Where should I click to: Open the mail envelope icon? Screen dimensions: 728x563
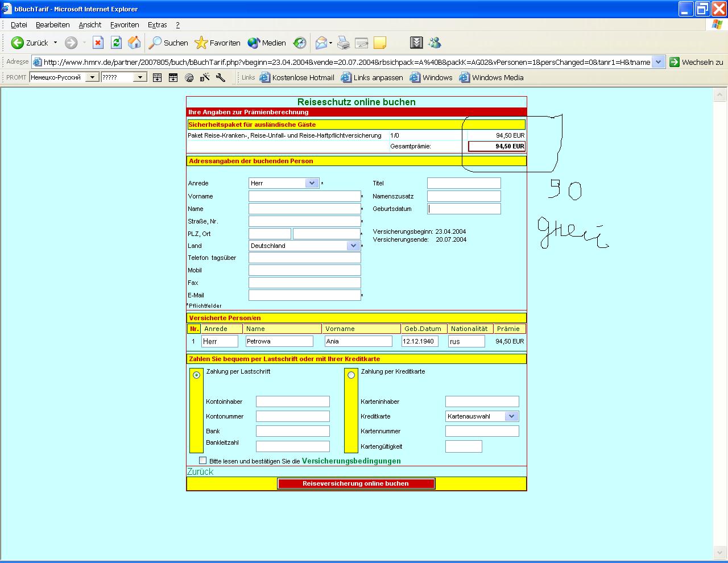322,43
